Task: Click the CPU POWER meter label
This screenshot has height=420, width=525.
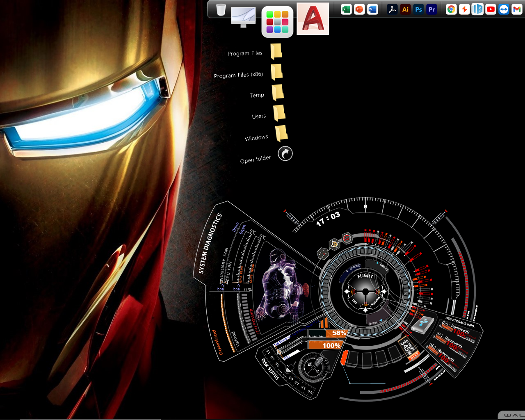Action: tap(254, 321)
